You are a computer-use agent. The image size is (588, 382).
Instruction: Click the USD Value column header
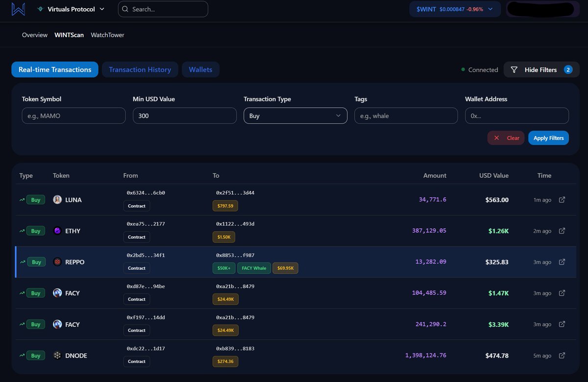click(494, 175)
